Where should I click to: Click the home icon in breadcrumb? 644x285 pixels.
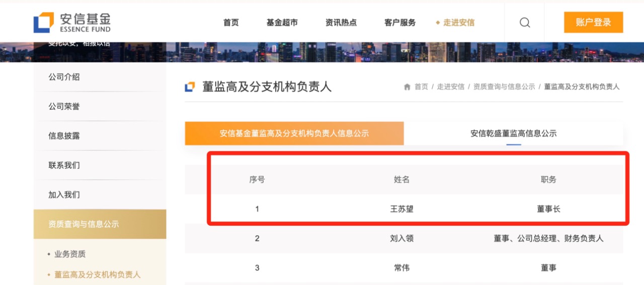(x=408, y=87)
